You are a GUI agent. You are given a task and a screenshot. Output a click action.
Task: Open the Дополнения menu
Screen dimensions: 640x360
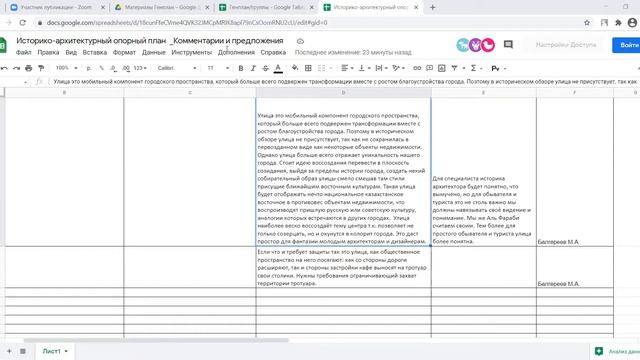(236, 52)
